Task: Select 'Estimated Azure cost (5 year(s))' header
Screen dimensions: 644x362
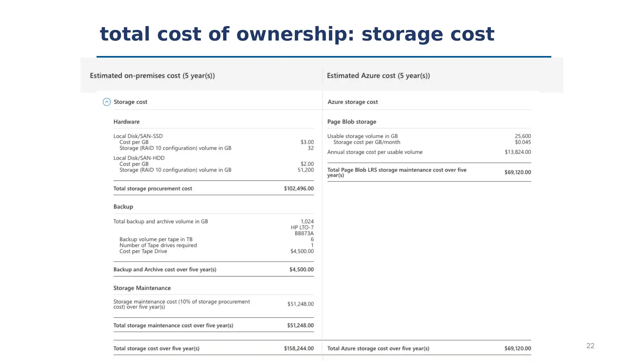Action: (378, 76)
